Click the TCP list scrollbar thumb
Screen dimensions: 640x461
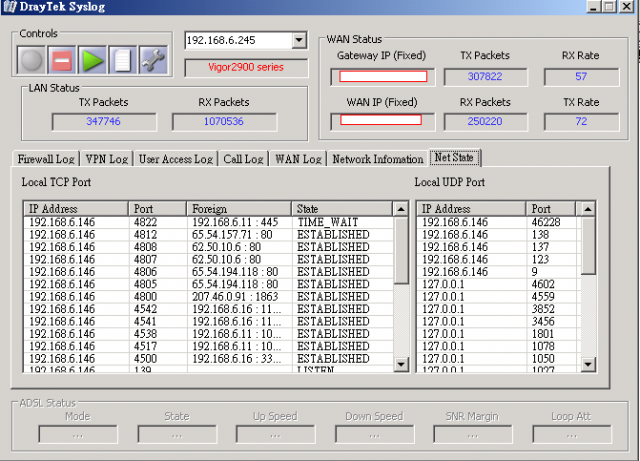tap(401, 250)
